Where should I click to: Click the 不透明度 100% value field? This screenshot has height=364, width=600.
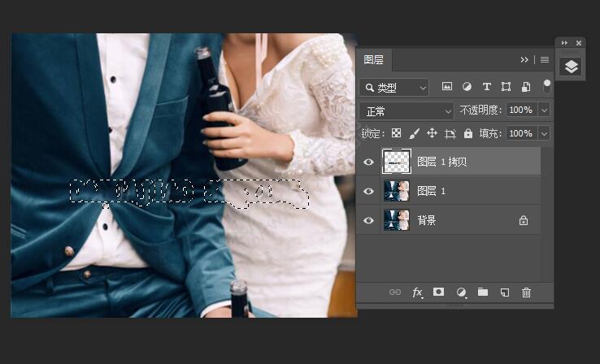[x=522, y=110]
